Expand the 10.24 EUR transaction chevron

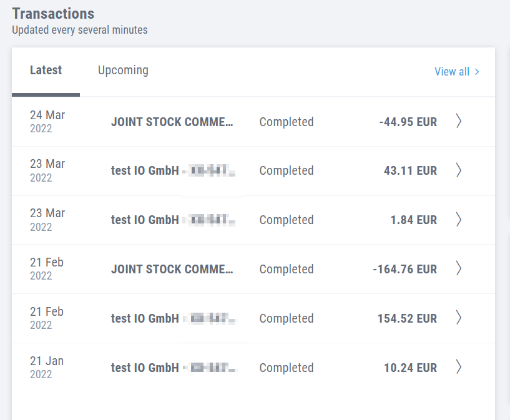[459, 368]
